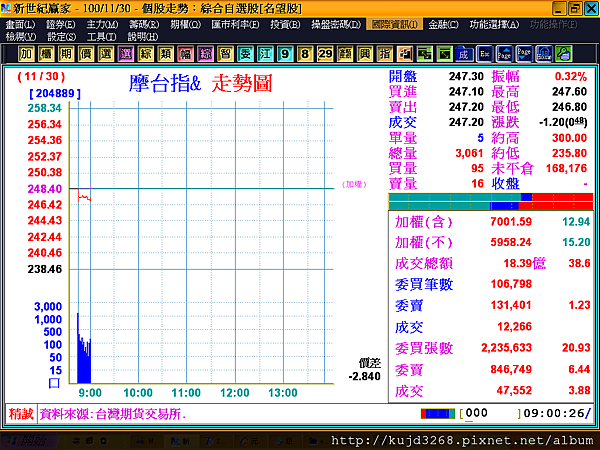Click the 期 (futures) toolbar icon
This screenshot has height=450, width=600.
[66, 54]
